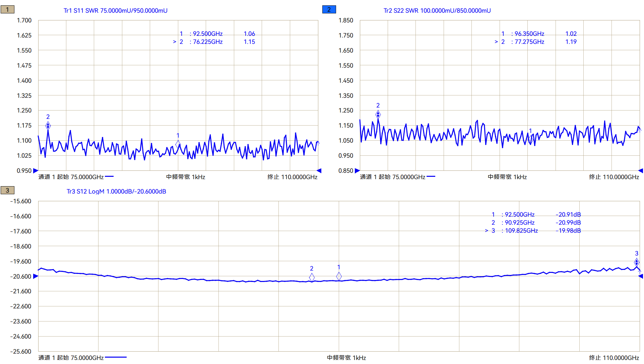This screenshot has height=364, width=644.
Task: Click marker 2 diamond on S12 trace
Action: click(312, 277)
